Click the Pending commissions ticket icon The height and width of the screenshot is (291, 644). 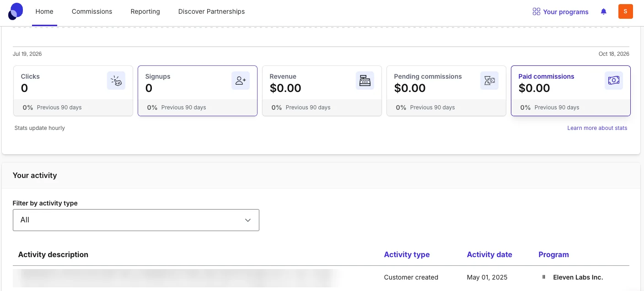point(489,81)
